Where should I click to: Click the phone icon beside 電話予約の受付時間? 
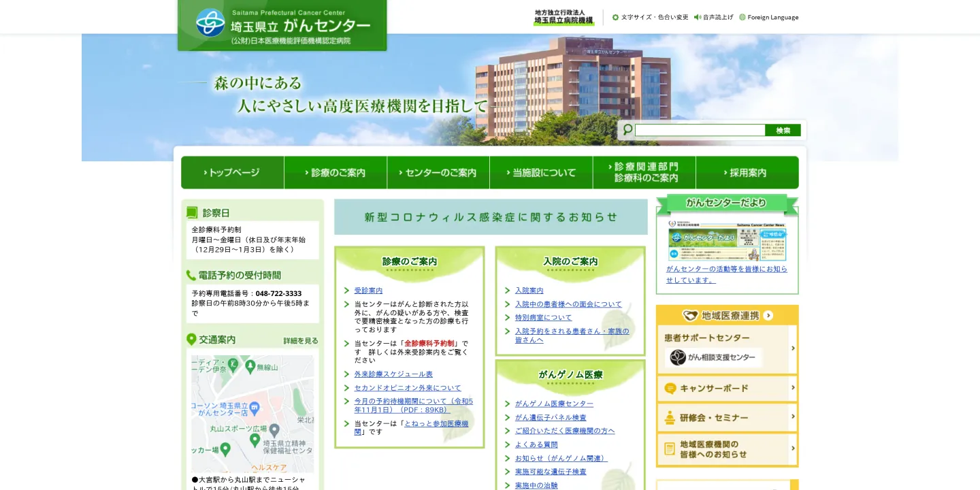(191, 275)
